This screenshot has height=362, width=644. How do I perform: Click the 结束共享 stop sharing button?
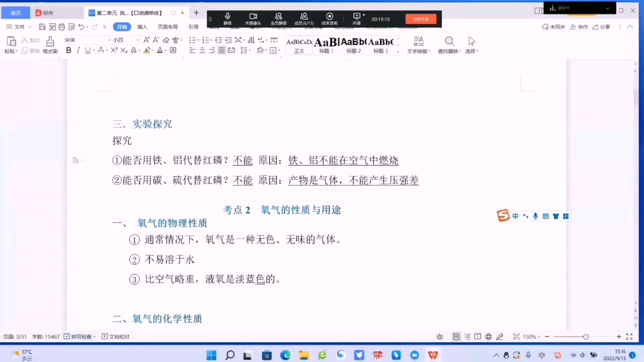pyautogui.click(x=421, y=19)
